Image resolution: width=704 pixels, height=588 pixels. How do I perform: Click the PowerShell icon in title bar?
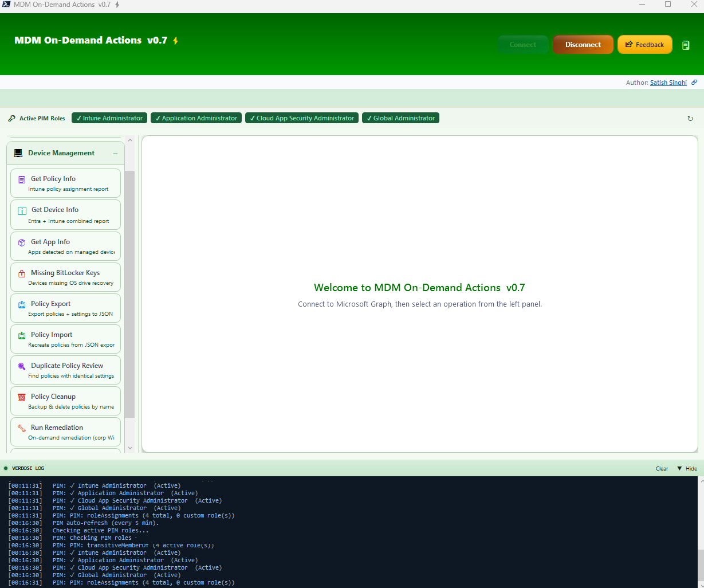point(6,4)
